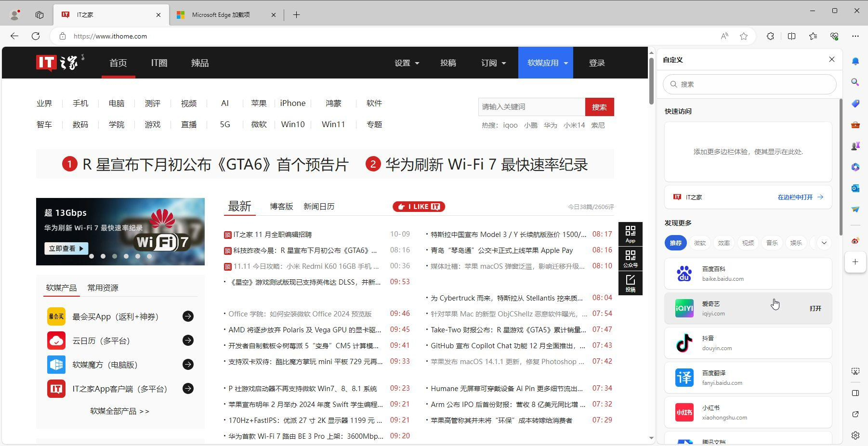Open the Extensions puzzle icon
The height and width of the screenshot is (446, 868).
[770, 36]
